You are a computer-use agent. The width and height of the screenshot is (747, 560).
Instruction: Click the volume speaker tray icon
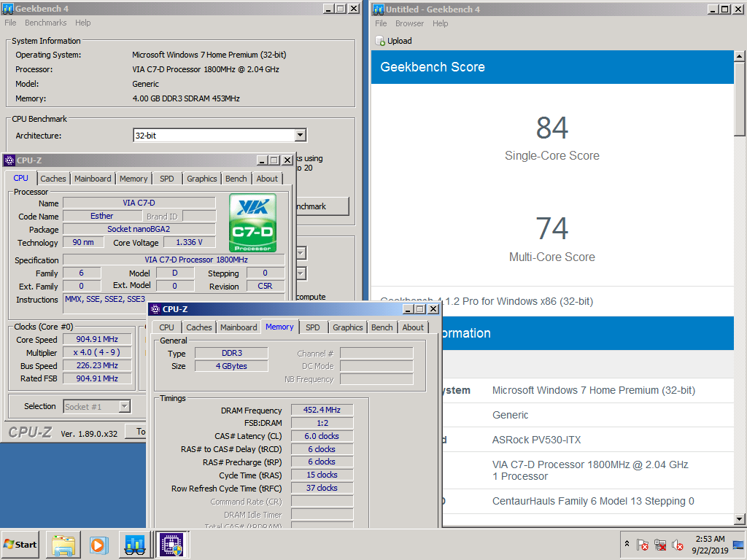(x=678, y=544)
